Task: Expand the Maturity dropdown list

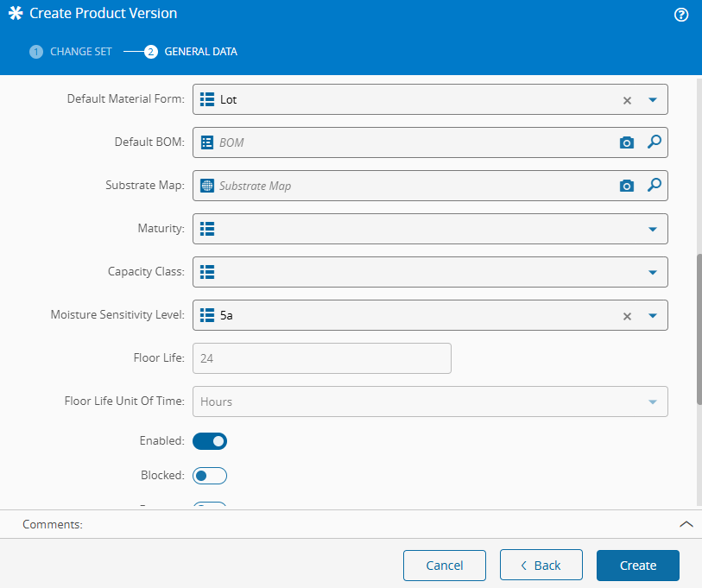Action: coord(653,229)
